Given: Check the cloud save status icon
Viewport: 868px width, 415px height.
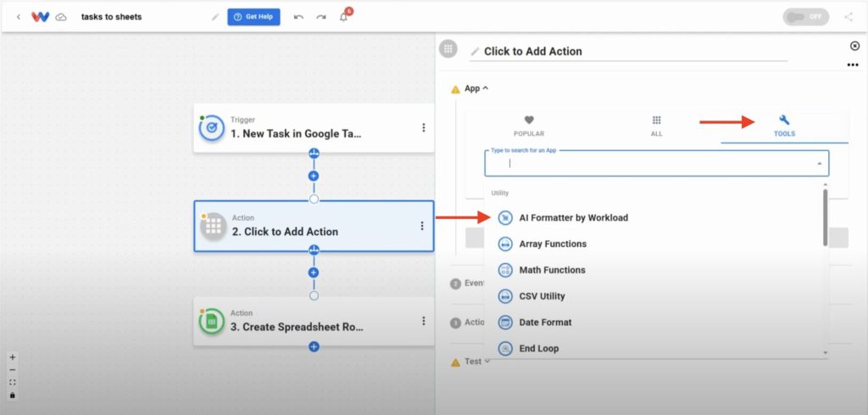Looking at the screenshot, I should [61, 17].
